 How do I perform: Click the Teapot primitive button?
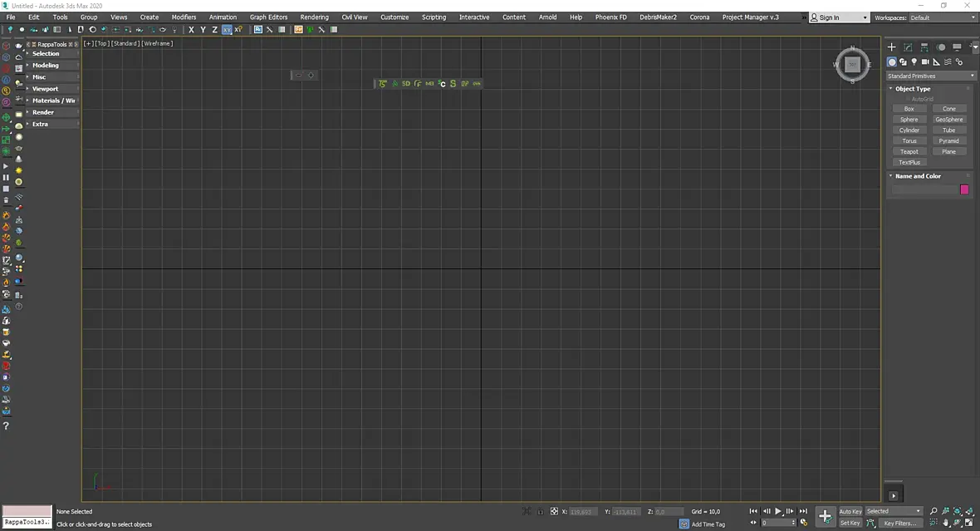click(909, 151)
